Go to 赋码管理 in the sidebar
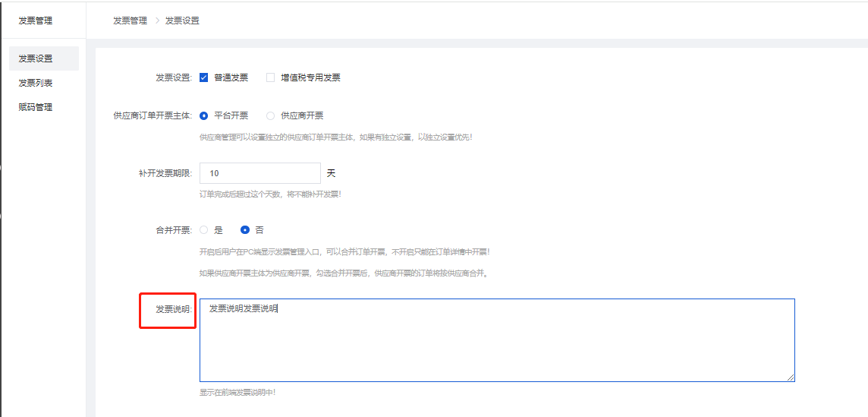Viewport: 868px width, 417px height. [36, 107]
